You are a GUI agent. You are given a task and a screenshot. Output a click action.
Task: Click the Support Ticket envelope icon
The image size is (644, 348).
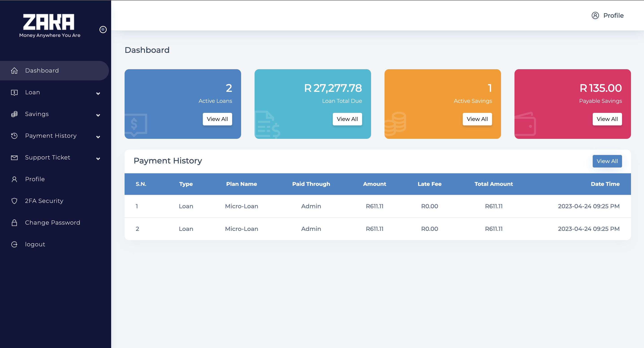(x=14, y=158)
